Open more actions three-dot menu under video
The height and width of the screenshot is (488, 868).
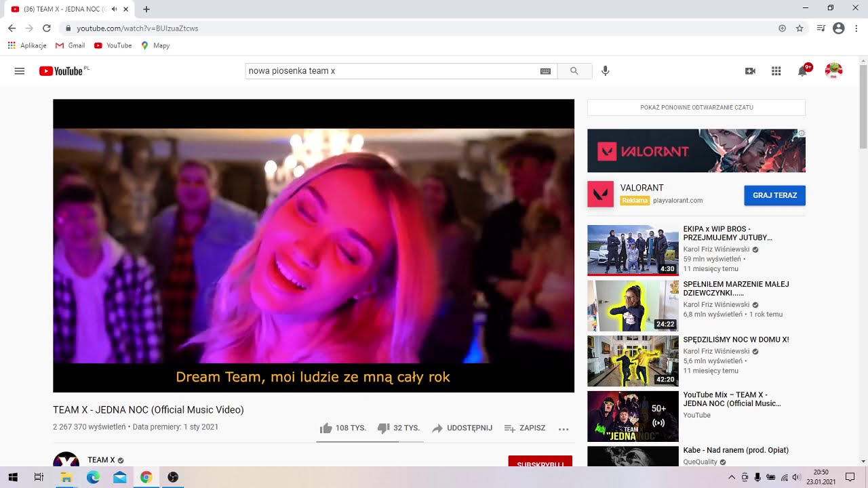[563, 428]
